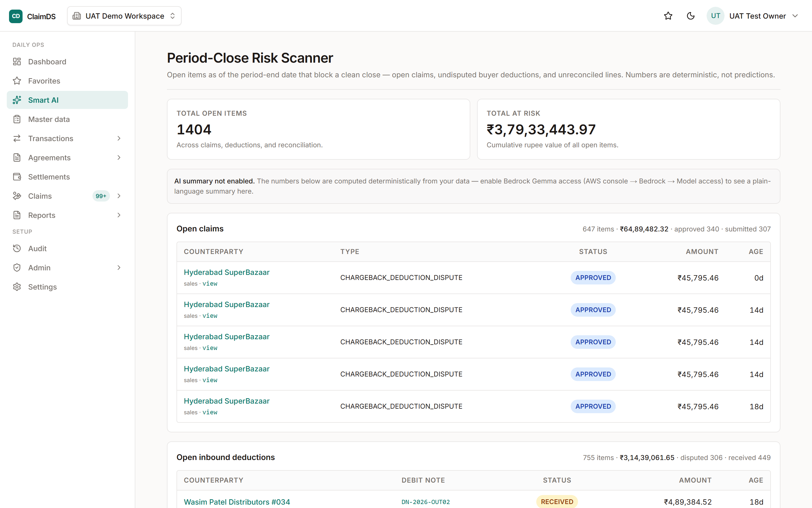This screenshot has height=508, width=812.
Task: Click the RECEIVED status badge
Action: 557,502
